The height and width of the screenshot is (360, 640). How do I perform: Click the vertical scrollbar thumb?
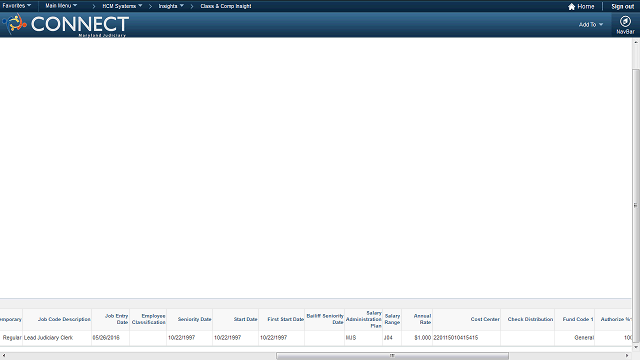coord(636,205)
